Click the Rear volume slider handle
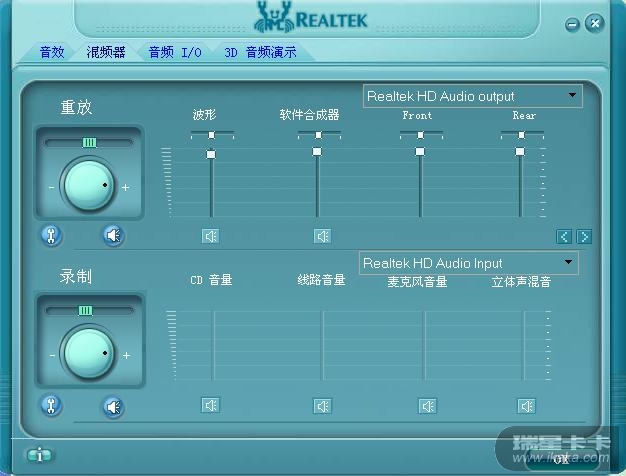Viewport: 626px width, 476px height. click(520, 151)
